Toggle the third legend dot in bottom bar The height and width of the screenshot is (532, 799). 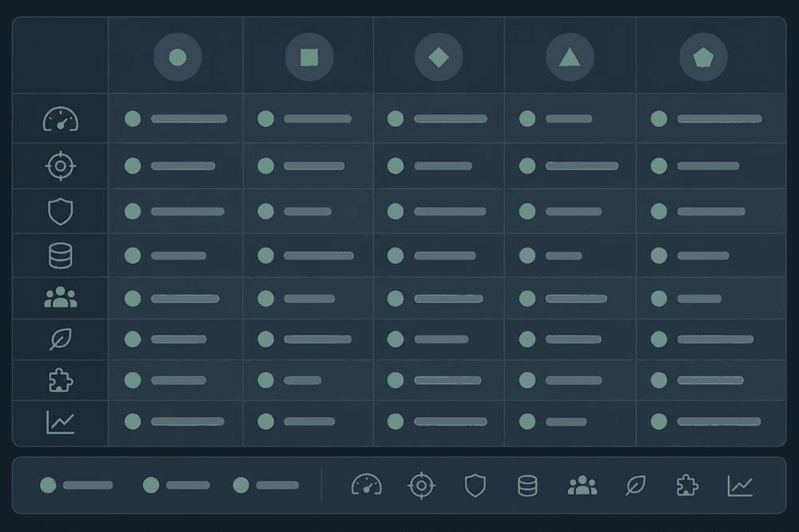(x=240, y=485)
